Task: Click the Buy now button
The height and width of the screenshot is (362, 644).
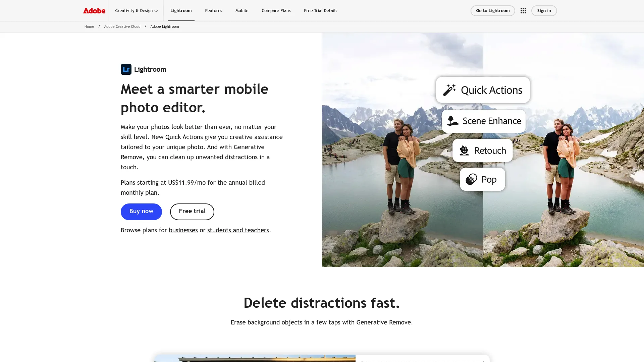Action: (141, 212)
